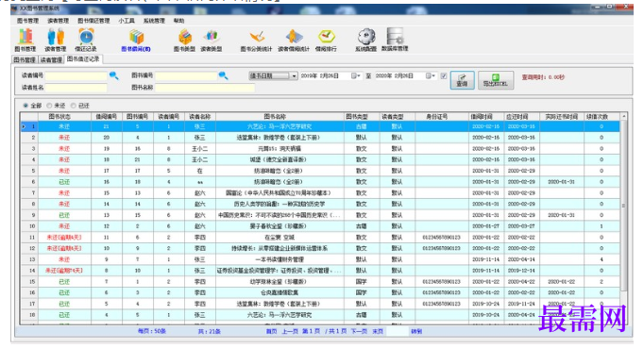Select row 6 status cell 已还
This screenshot has width=644, height=348.
click(64, 182)
